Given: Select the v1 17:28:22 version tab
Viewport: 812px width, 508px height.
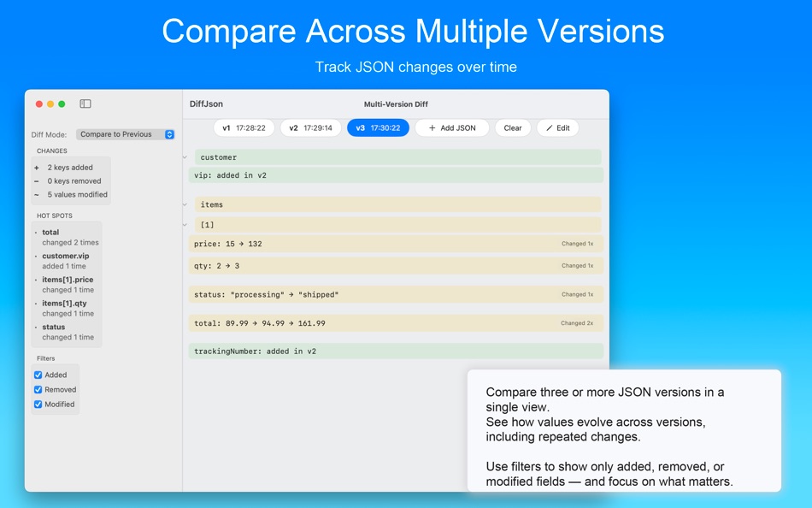Looking at the screenshot, I should tap(244, 128).
